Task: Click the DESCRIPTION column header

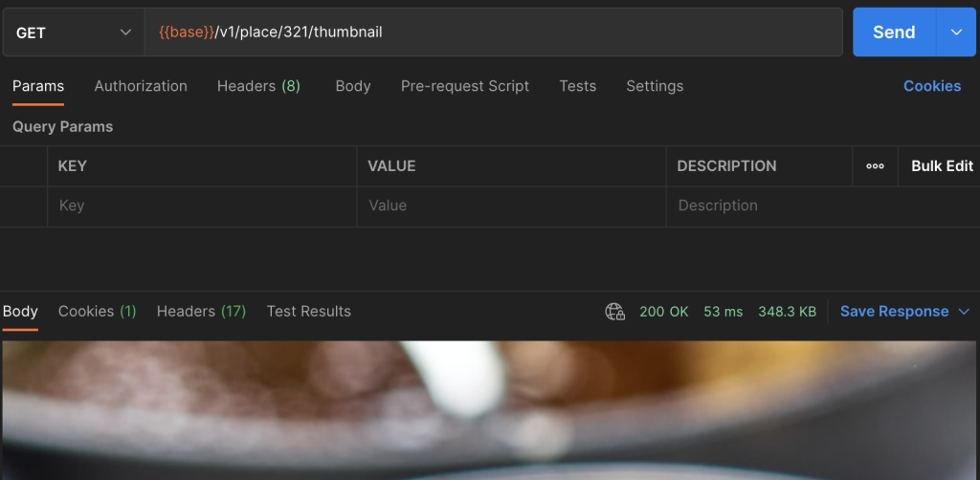Action: tap(726, 166)
